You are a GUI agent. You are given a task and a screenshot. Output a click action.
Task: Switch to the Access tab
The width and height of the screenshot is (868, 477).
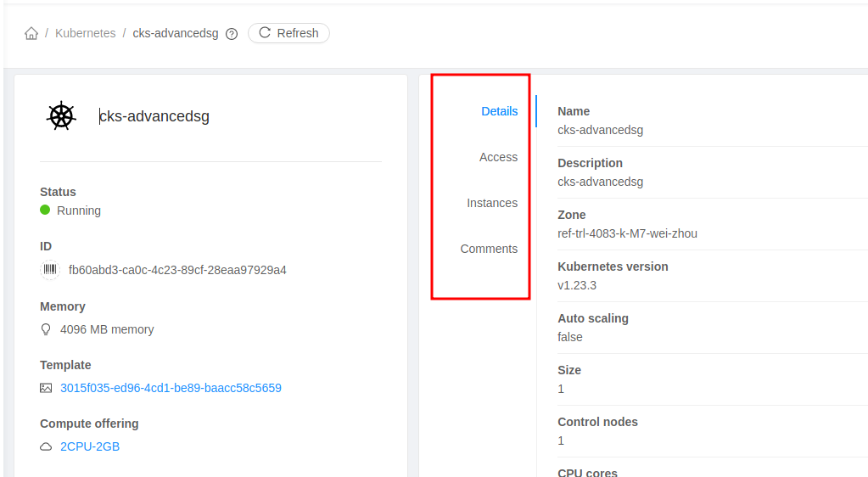[x=498, y=157]
